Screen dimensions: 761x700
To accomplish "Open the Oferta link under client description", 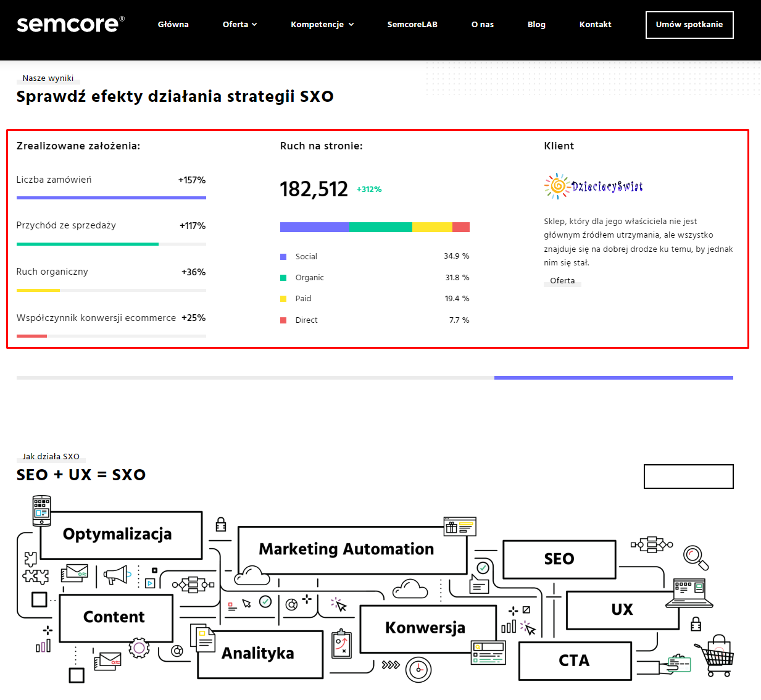I will pyautogui.click(x=562, y=280).
